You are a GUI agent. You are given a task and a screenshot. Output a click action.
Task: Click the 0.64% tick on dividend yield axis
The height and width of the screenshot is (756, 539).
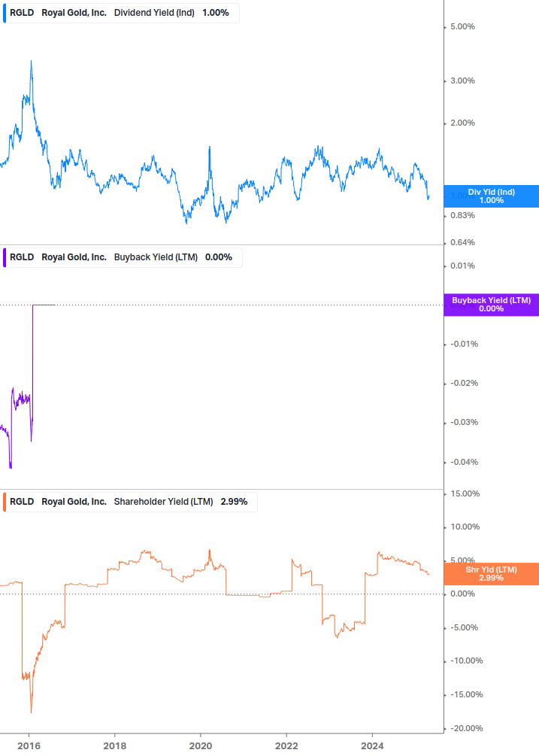pos(462,242)
